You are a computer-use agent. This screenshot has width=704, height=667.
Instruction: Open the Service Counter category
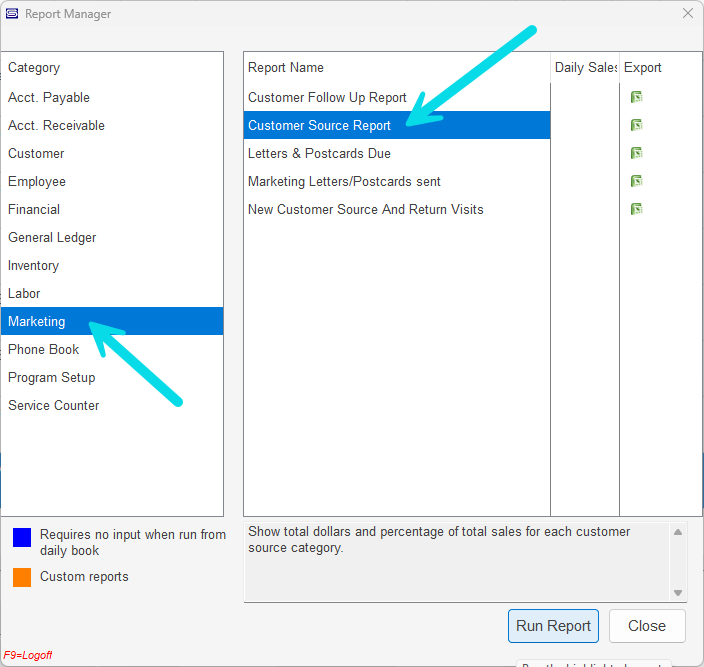click(x=54, y=405)
